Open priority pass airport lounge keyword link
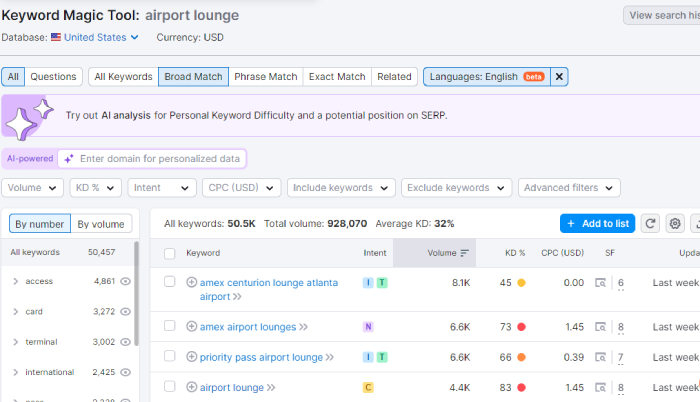 click(261, 357)
